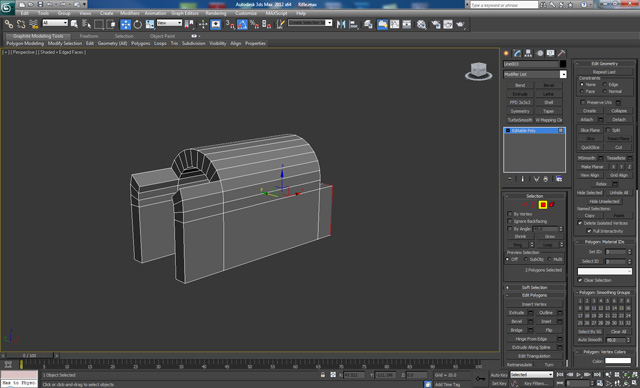Activate the Select and Move tool
This screenshot has height=388, width=640.
125,24
